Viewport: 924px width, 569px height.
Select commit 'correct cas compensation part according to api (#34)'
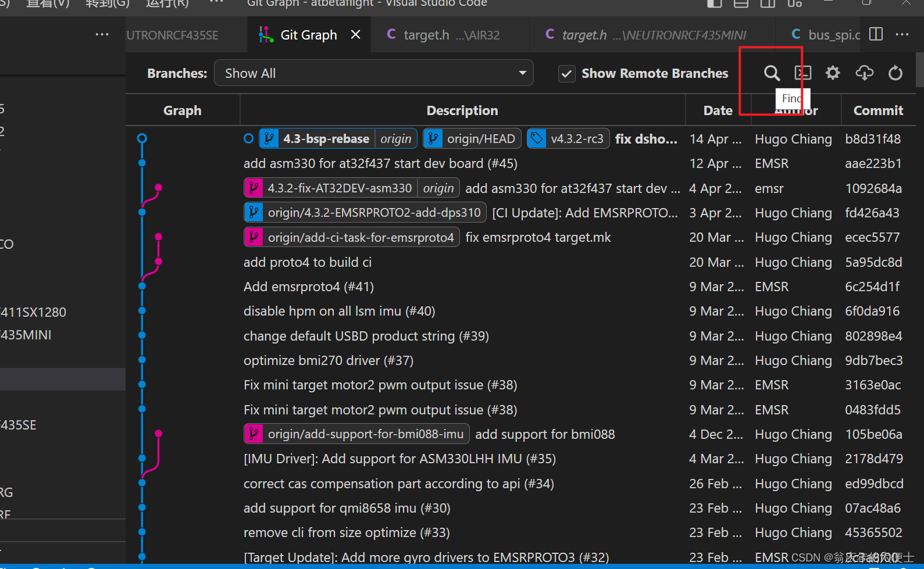(x=398, y=484)
